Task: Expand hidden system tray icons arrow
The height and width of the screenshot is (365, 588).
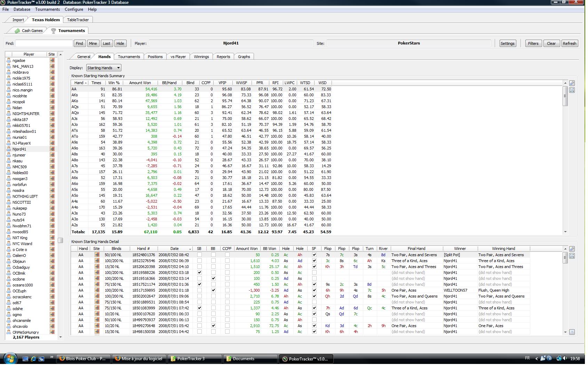Action: click(x=537, y=358)
